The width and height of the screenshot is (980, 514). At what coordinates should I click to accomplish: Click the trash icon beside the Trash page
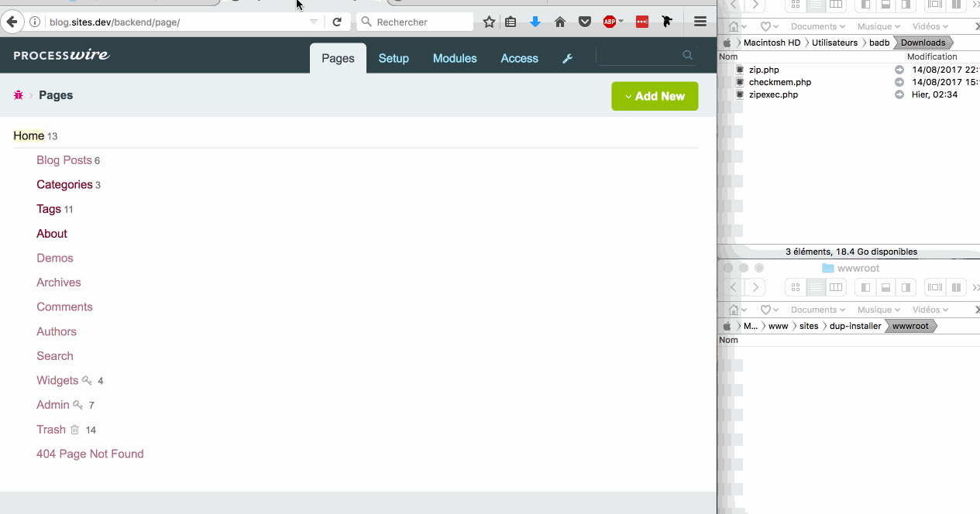click(74, 430)
